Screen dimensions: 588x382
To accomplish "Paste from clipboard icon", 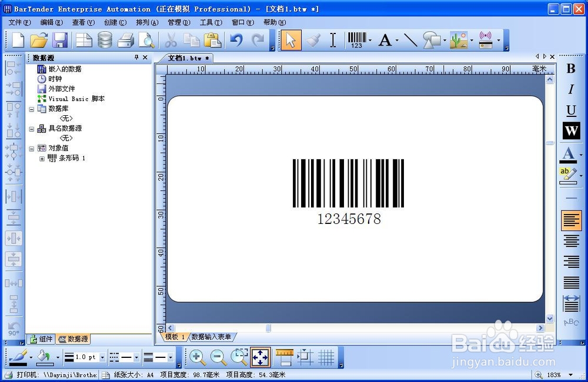I will coord(213,40).
